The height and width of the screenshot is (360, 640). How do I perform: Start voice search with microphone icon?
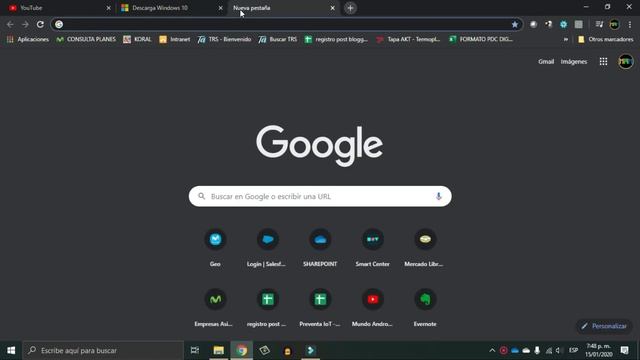438,196
